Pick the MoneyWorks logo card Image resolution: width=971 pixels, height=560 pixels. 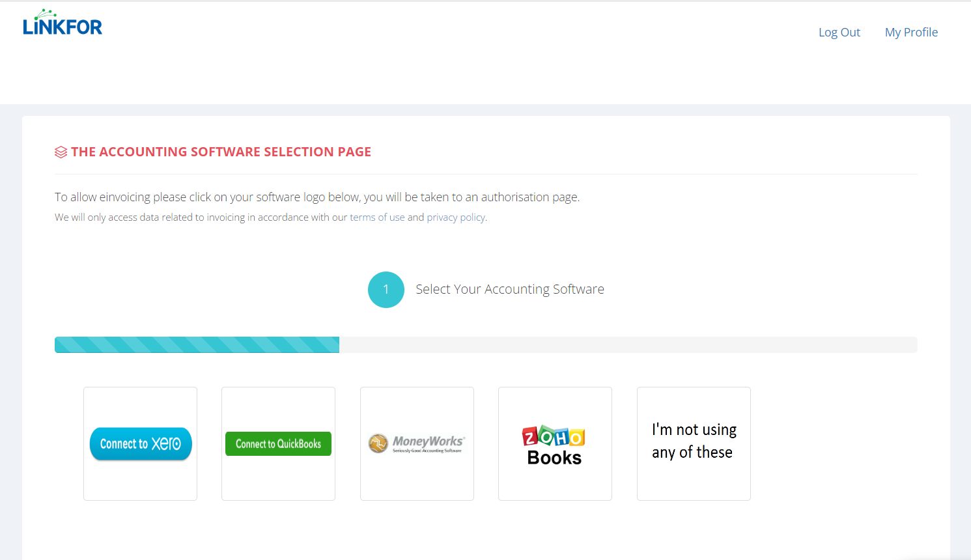click(x=417, y=444)
